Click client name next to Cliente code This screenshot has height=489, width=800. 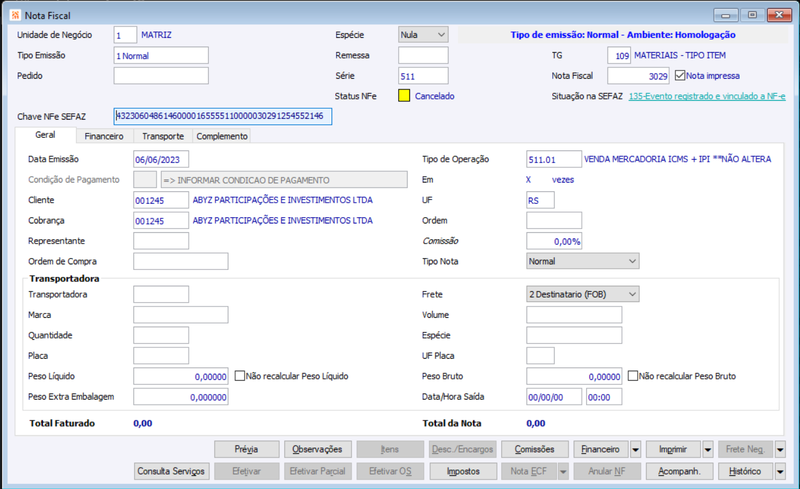click(283, 200)
